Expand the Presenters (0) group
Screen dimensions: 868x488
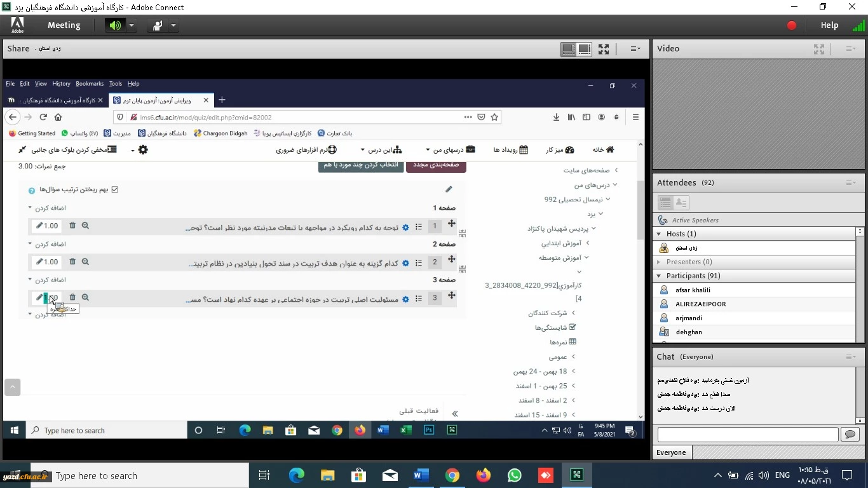(x=659, y=262)
